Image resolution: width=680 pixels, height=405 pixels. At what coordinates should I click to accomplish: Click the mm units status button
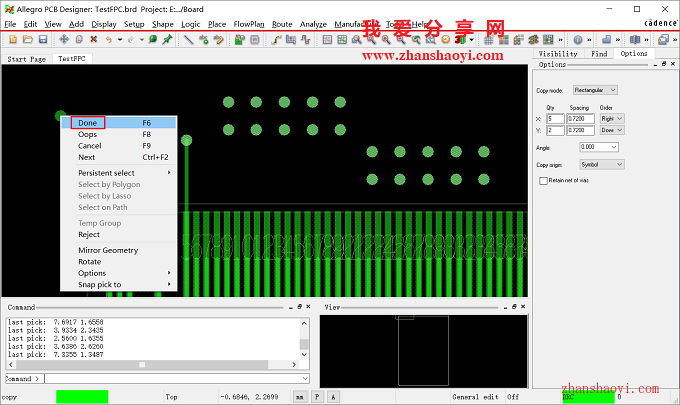300,397
